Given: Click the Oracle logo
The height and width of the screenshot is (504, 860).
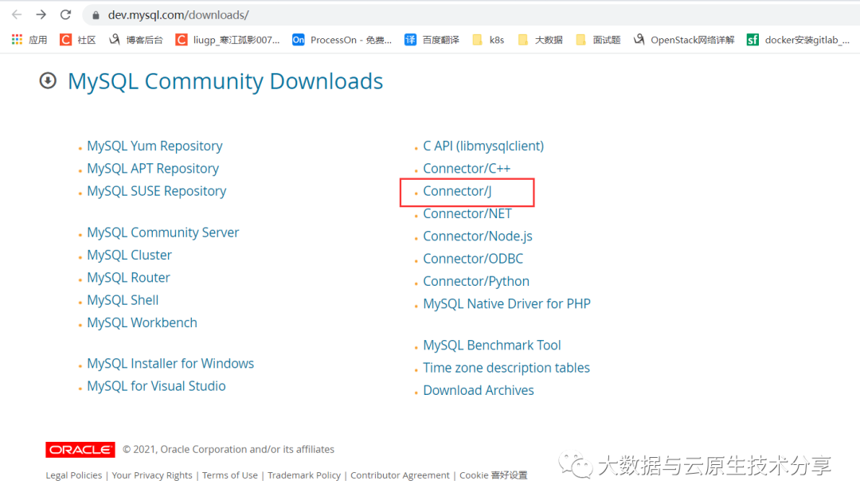Looking at the screenshot, I should pos(80,450).
